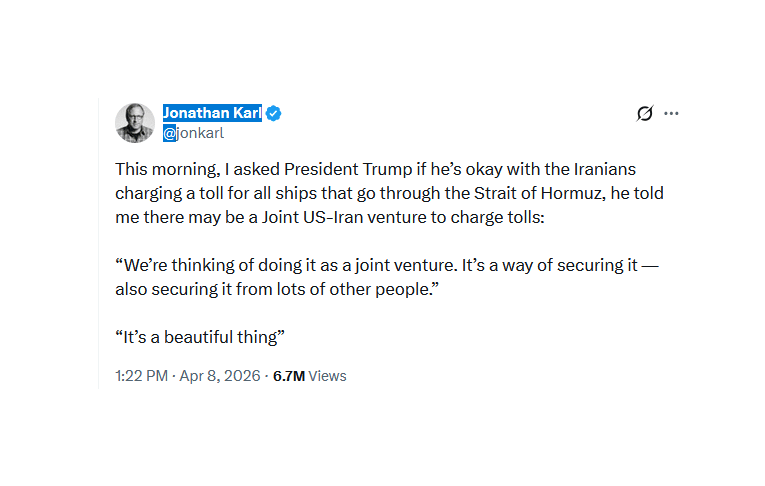Click the Grok explain icon on tweet
The image size is (765, 486).
(645, 114)
